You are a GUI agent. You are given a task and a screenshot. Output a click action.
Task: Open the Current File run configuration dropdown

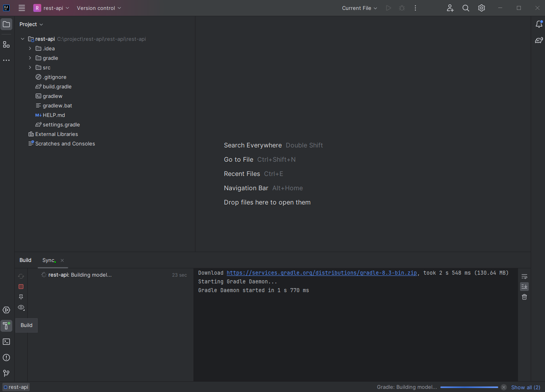coord(360,8)
